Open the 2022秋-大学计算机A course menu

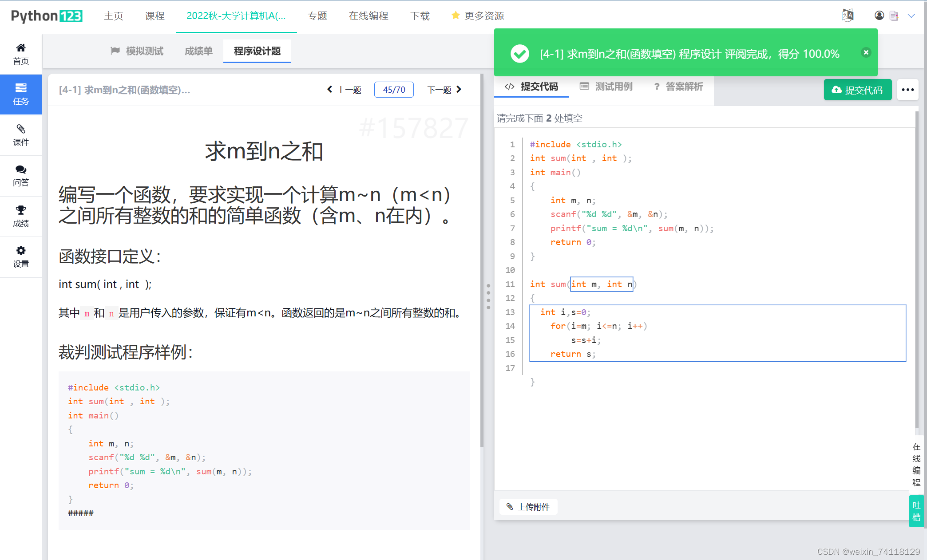pos(236,16)
